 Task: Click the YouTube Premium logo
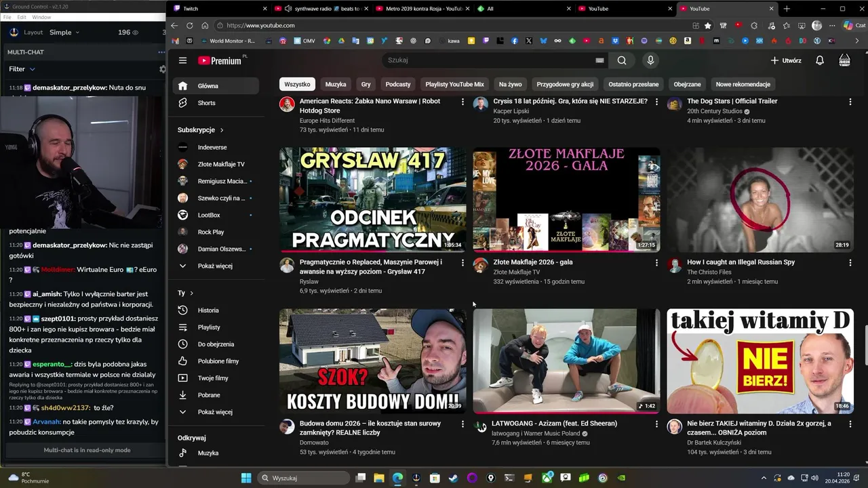click(220, 60)
